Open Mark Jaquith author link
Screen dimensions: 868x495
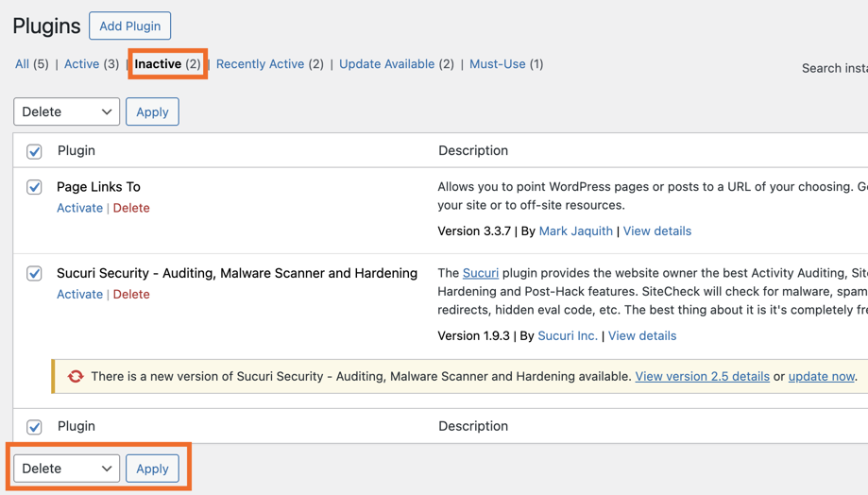pos(575,230)
